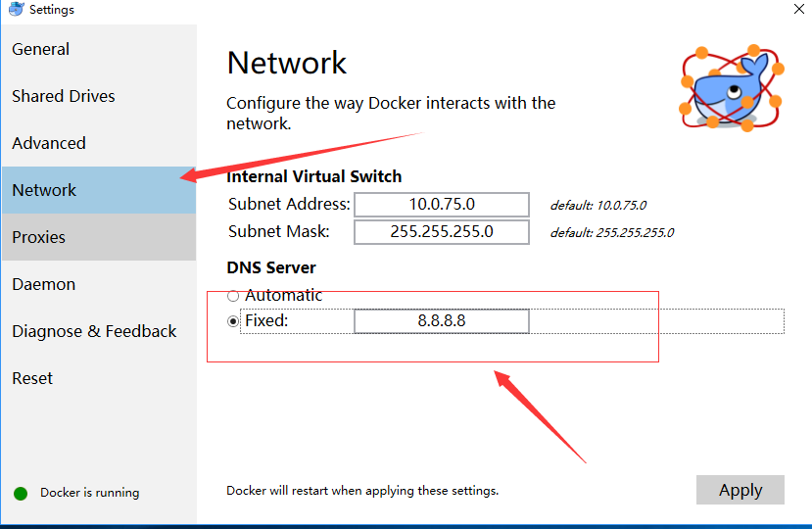Select the Network tab

coord(99,190)
